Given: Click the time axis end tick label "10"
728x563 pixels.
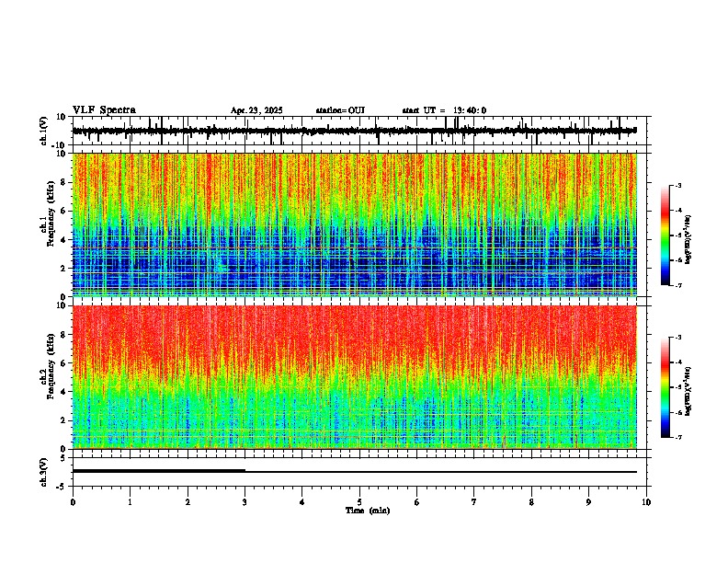Looking at the screenshot, I should tap(646, 502).
